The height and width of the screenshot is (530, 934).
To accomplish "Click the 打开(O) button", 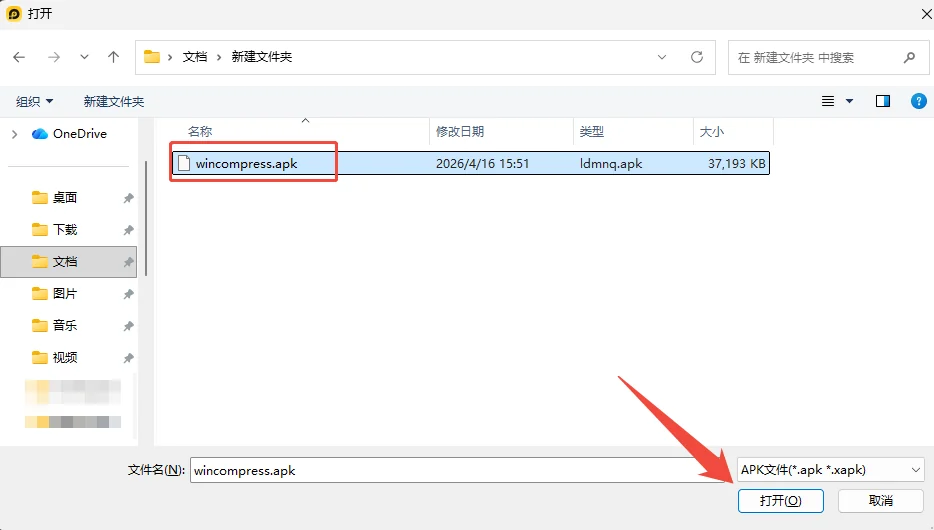I will coord(780,501).
